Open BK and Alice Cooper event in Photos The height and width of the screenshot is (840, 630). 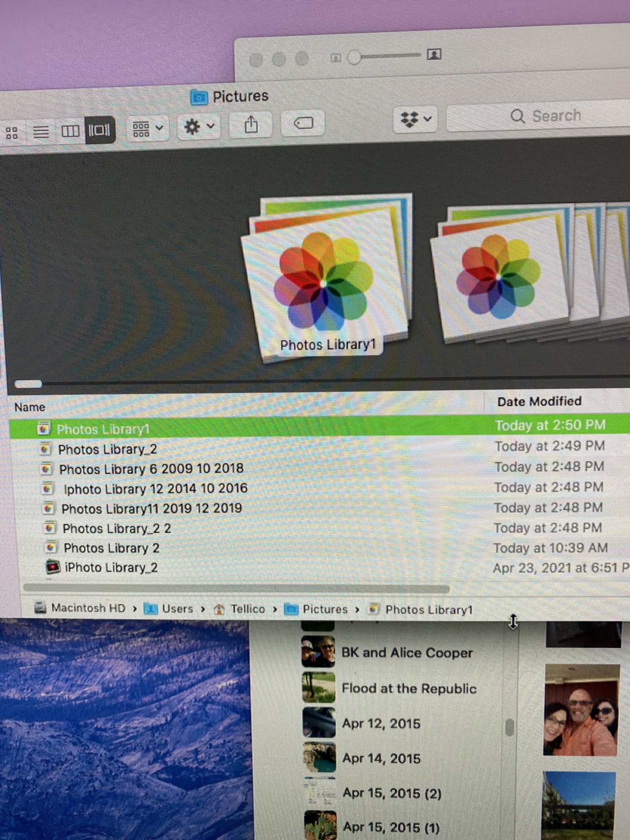pyautogui.click(x=407, y=653)
